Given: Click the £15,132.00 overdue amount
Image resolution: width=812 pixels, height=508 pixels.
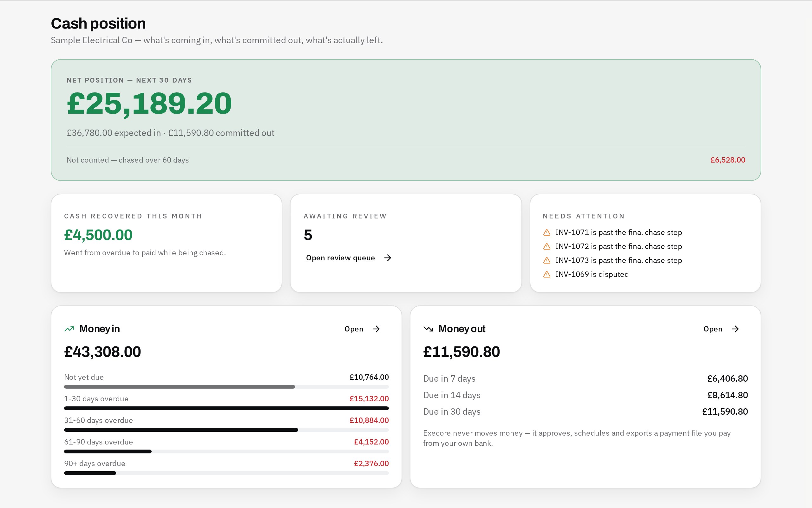Looking at the screenshot, I should [369, 399].
